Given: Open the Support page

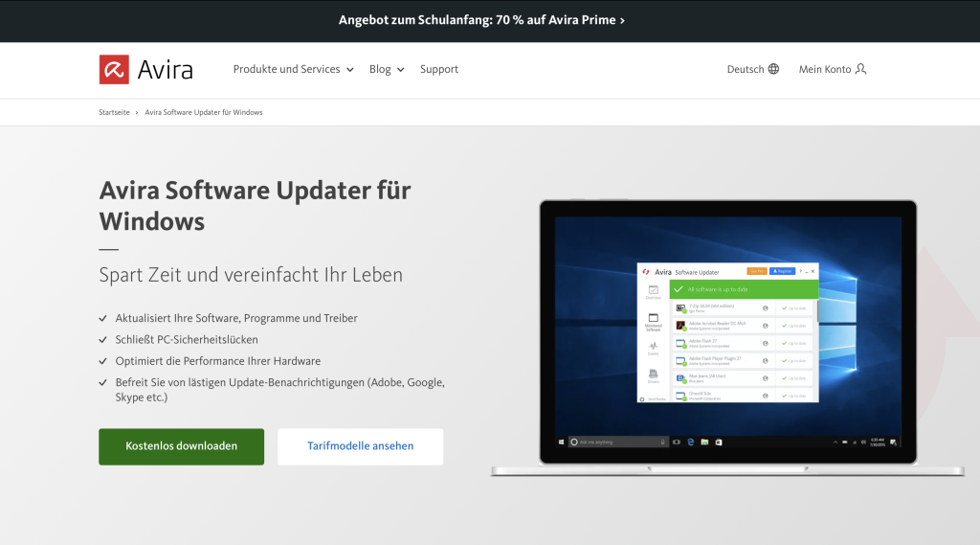Looking at the screenshot, I should [x=438, y=69].
